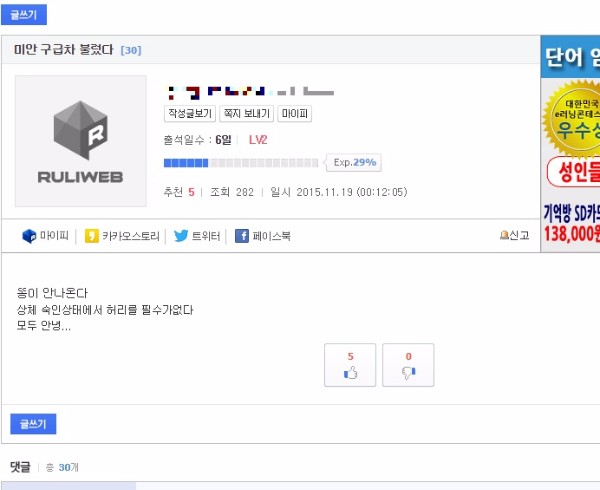This screenshot has height=490, width=600.
Task: Select the 댓글 comments section header
Action: [20, 467]
